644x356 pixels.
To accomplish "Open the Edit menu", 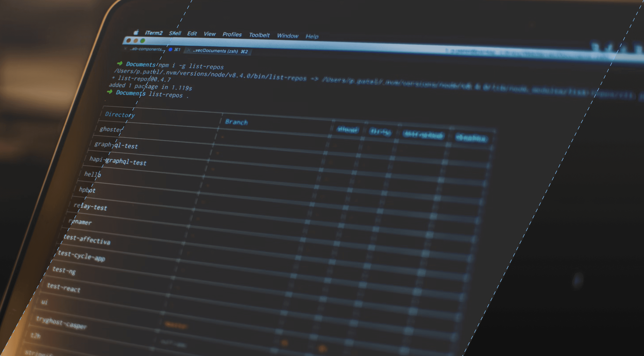I will click(192, 34).
